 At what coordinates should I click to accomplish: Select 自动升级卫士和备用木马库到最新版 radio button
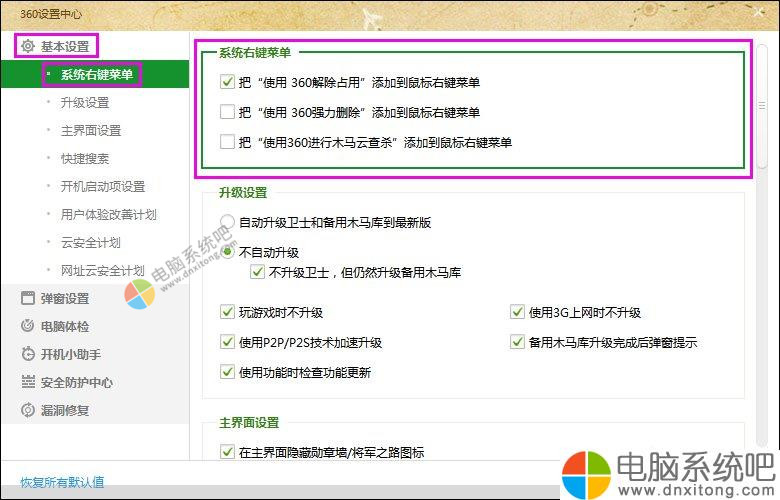(227, 222)
